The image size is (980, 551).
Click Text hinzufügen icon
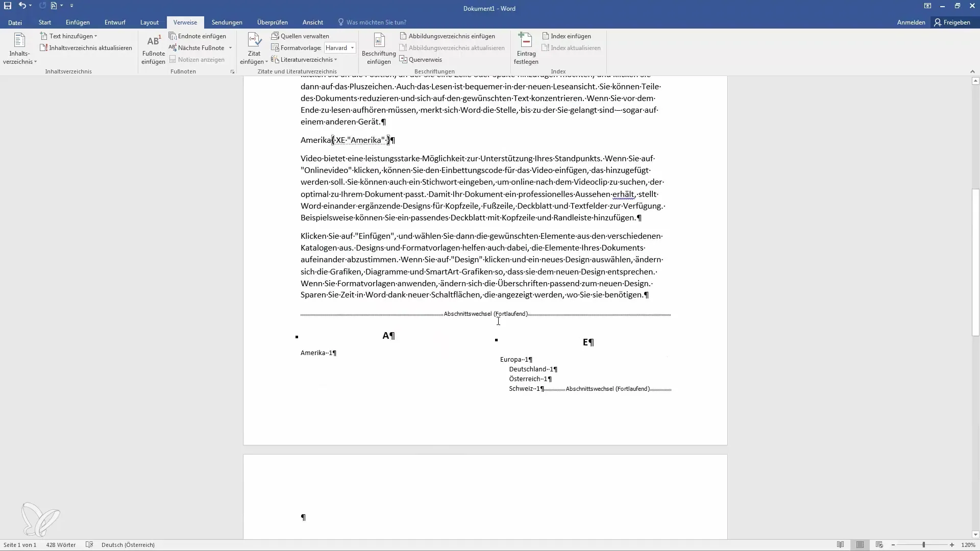(44, 36)
